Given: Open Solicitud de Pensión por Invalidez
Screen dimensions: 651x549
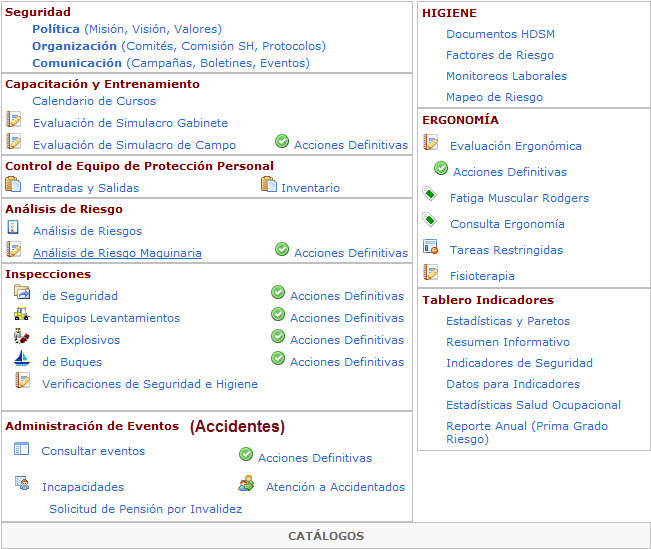Looking at the screenshot, I should (x=146, y=509).
